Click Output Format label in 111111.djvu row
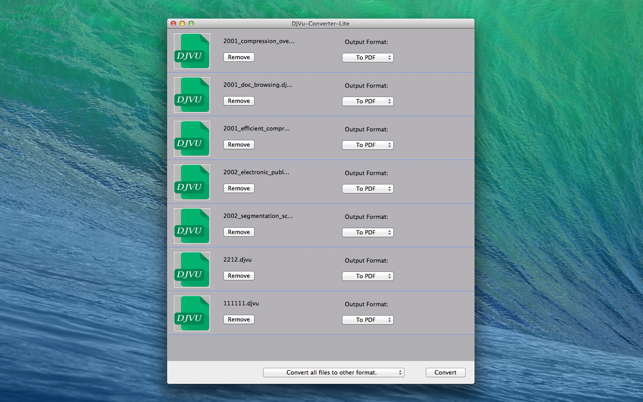This screenshot has height=402, width=643. tap(366, 304)
